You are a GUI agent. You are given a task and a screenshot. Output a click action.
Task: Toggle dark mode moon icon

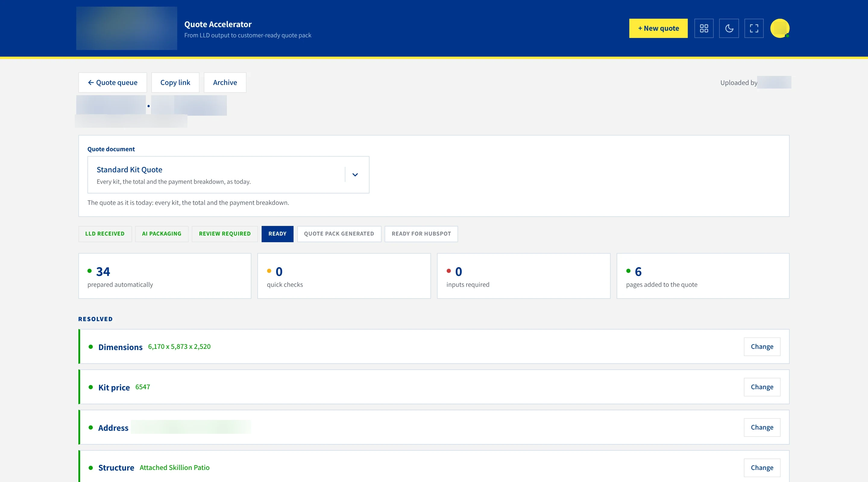(x=729, y=28)
